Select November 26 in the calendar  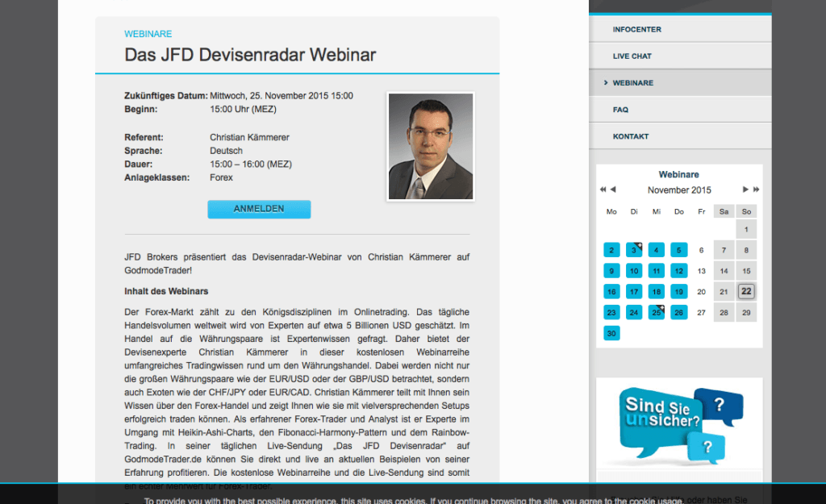pyautogui.click(x=679, y=313)
